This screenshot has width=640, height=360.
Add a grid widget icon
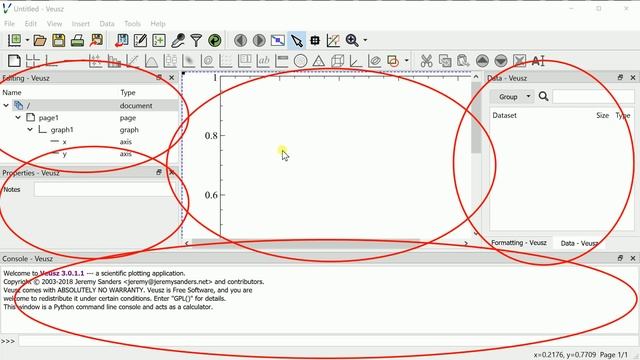[x=32, y=61]
